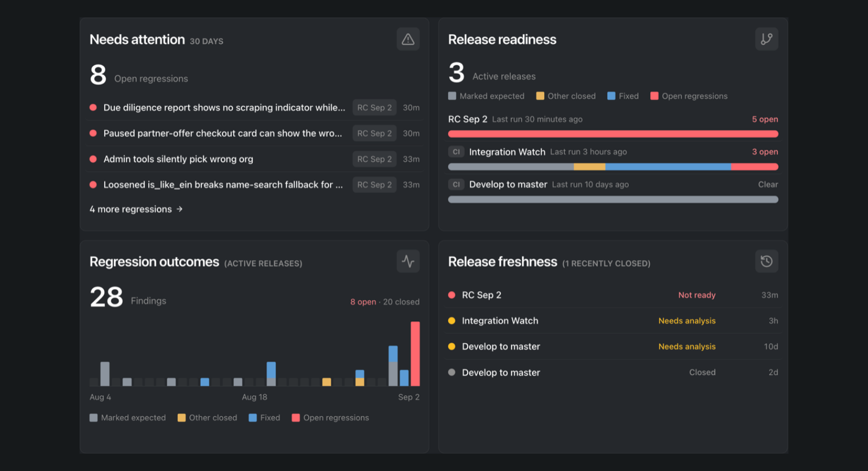Click the red dot beside Loosened is_like_ein
The image size is (868, 471).
(x=93, y=184)
